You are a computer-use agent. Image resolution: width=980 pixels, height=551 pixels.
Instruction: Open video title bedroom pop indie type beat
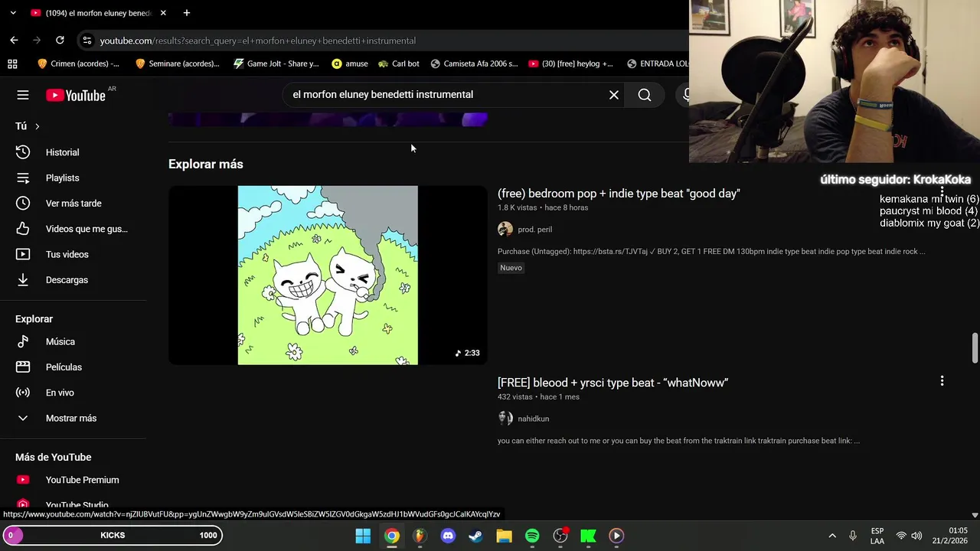[619, 194]
